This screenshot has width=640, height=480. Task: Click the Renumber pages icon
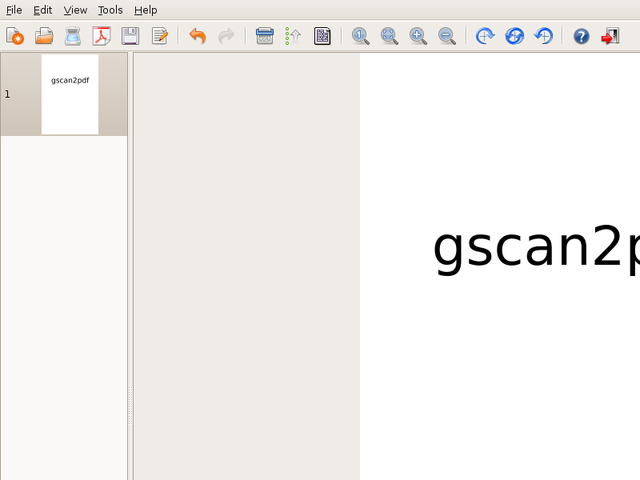tap(264, 36)
